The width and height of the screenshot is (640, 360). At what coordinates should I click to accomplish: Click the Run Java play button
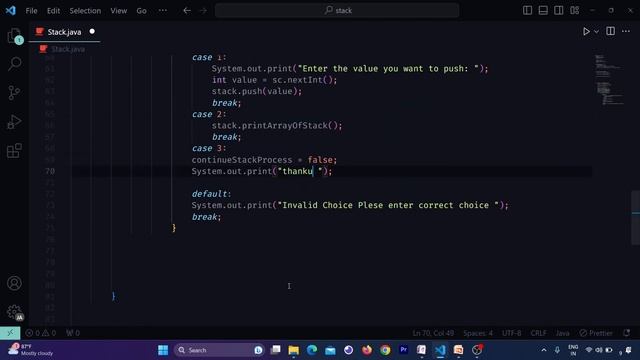[586, 31]
